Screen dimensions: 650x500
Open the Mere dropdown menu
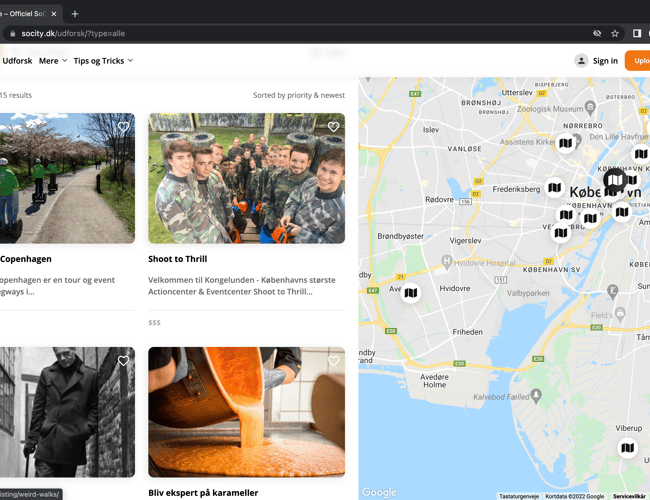coord(53,61)
